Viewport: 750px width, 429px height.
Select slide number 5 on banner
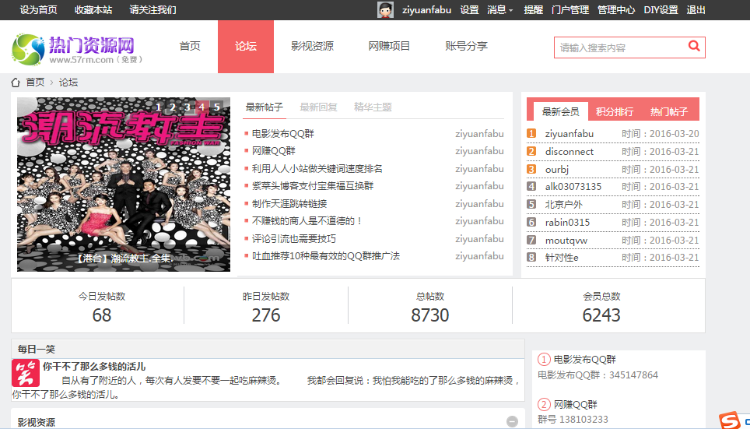217,107
